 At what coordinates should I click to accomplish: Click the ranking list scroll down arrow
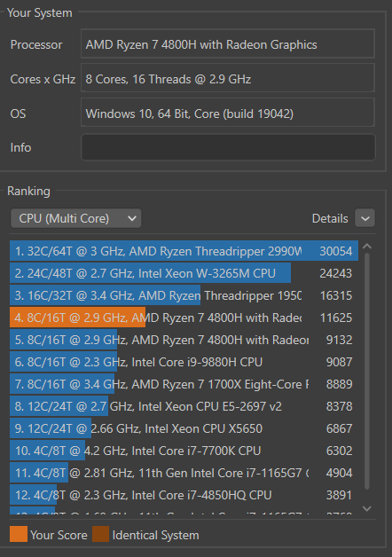pos(367,508)
